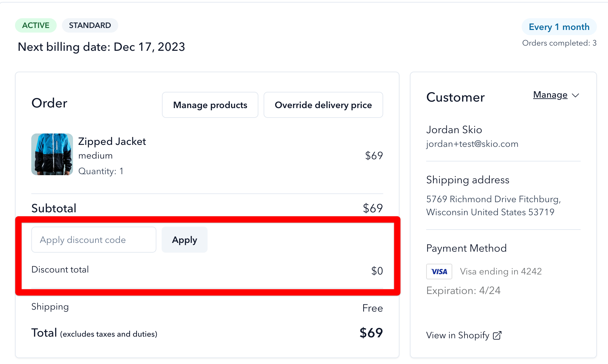
Task: Select the Zipped Jacket product name
Action: [112, 141]
